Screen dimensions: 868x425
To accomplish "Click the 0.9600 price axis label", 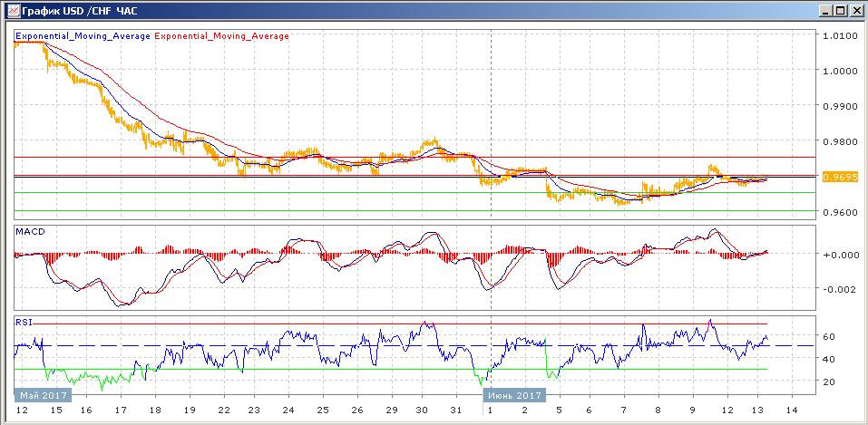I will coord(838,213).
